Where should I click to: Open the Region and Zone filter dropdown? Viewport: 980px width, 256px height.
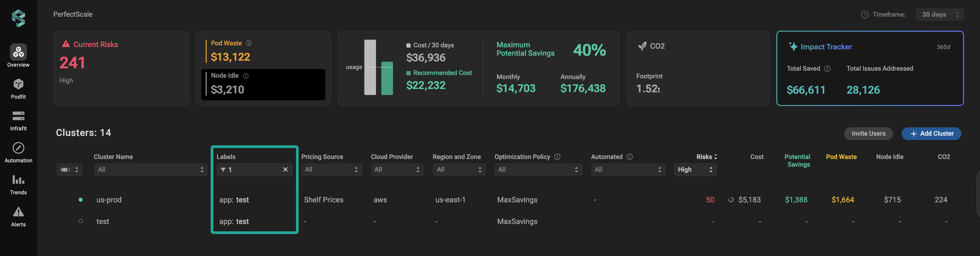point(459,170)
